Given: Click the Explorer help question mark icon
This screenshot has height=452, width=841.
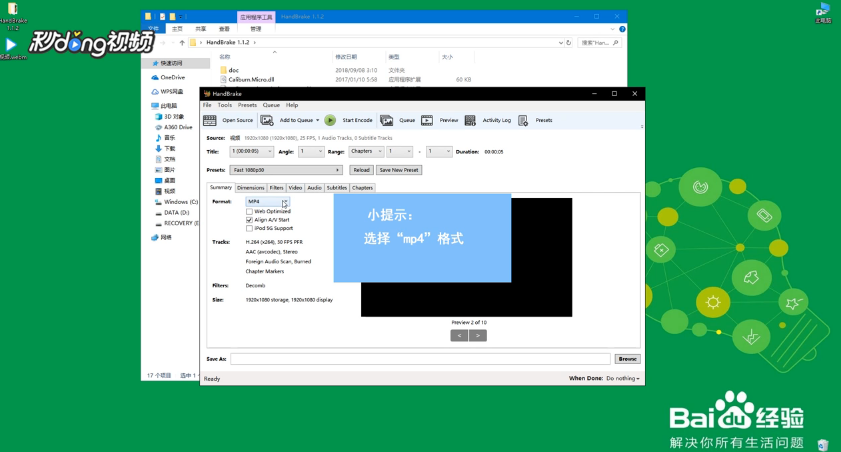Looking at the screenshot, I should pyautogui.click(x=622, y=29).
